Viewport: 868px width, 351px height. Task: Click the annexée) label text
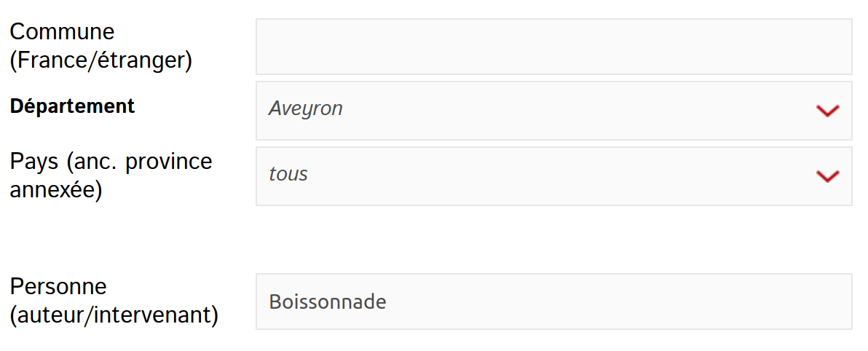tap(56, 191)
